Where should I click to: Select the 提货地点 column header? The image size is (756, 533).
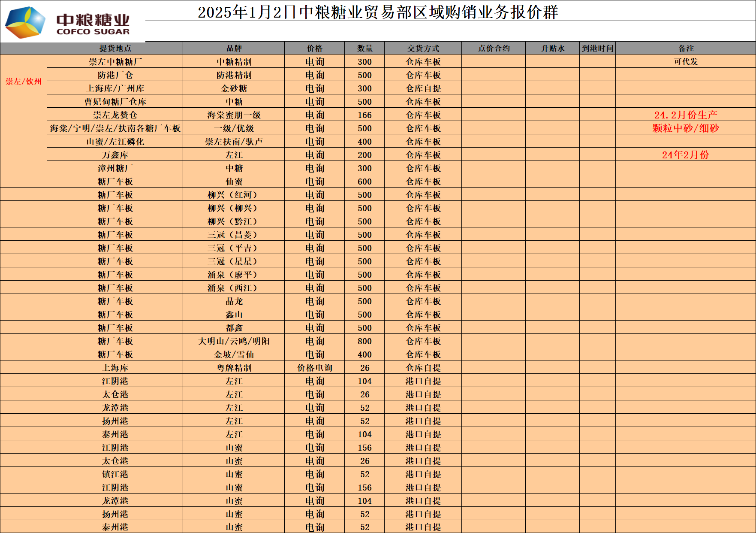[x=115, y=48]
